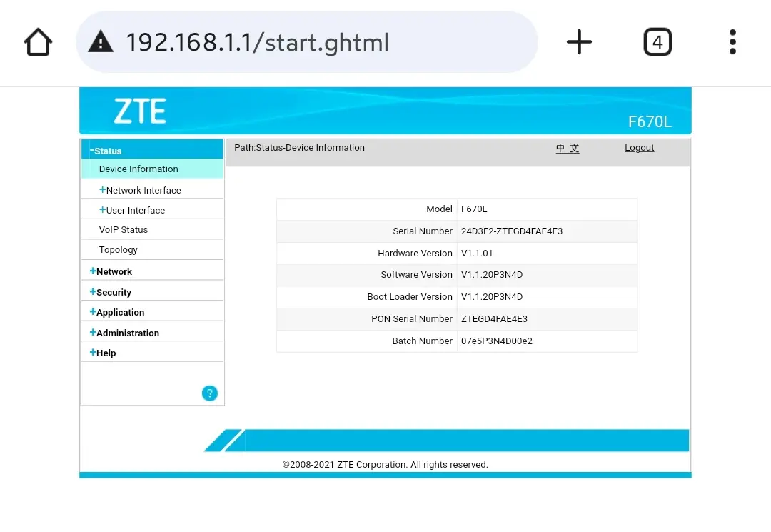Click the Batch Number label
The height and width of the screenshot is (532, 771).
422,341
